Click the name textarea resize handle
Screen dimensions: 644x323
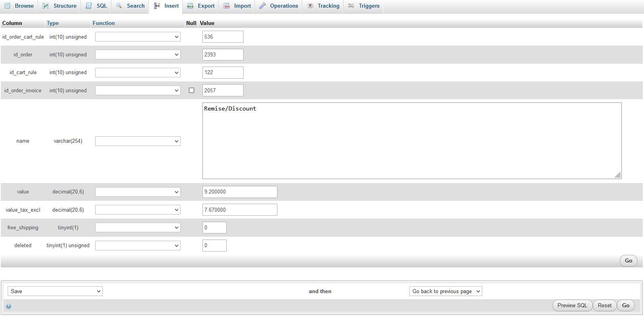point(618,175)
